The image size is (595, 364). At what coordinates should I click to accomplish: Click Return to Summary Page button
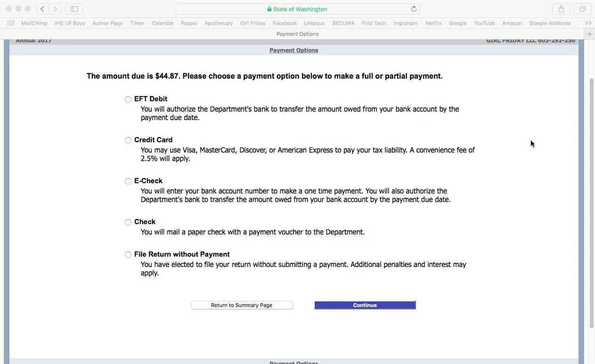point(242,305)
